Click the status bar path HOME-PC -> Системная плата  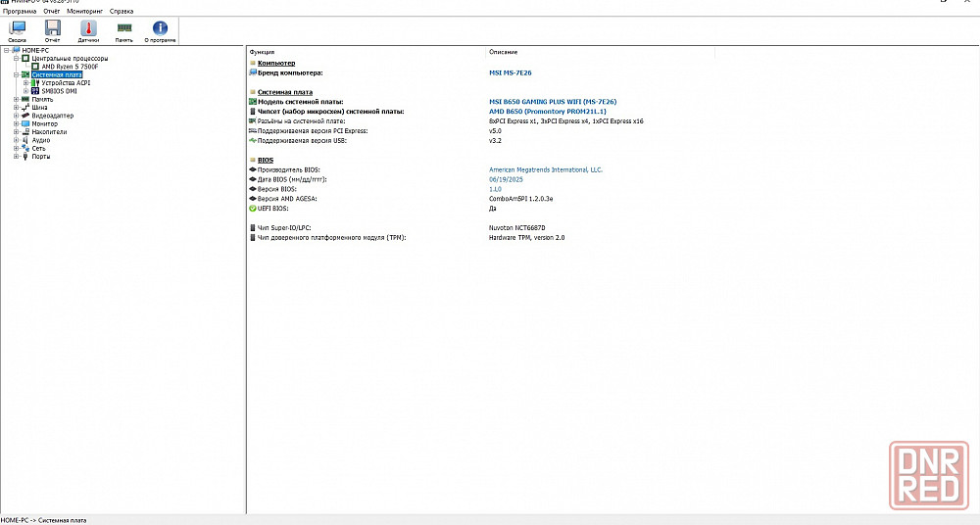pyautogui.click(x=44, y=520)
